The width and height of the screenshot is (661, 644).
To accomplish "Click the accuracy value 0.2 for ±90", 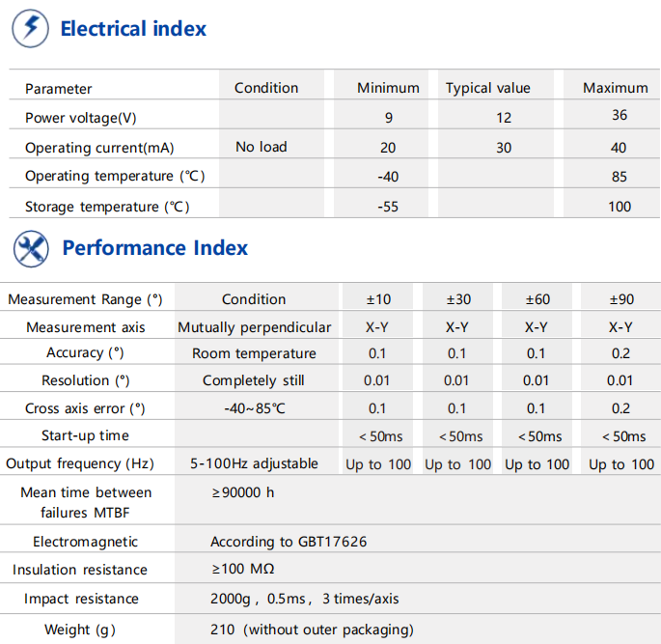I will (620, 353).
